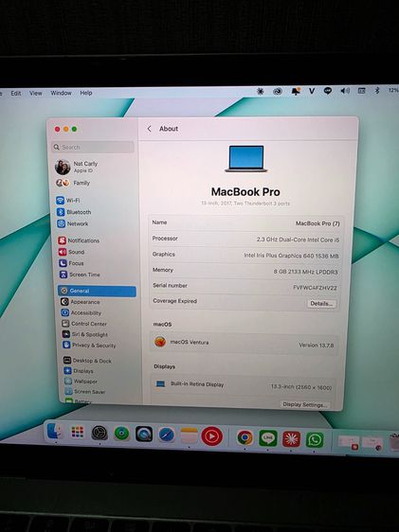Image resolution: width=399 pixels, height=532 pixels.
Task: Open Displays settings in the sidebar
Action: click(79, 371)
